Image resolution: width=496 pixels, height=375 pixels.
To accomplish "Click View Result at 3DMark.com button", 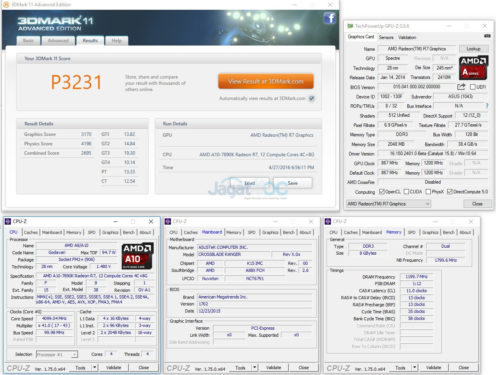I will tap(266, 81).
